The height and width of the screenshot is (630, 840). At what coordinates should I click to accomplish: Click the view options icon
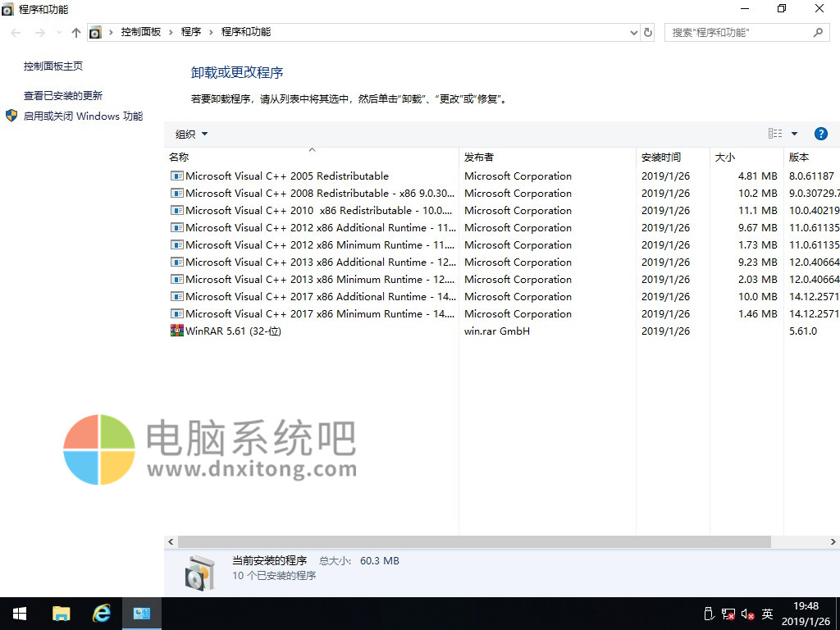coord(775,134)
